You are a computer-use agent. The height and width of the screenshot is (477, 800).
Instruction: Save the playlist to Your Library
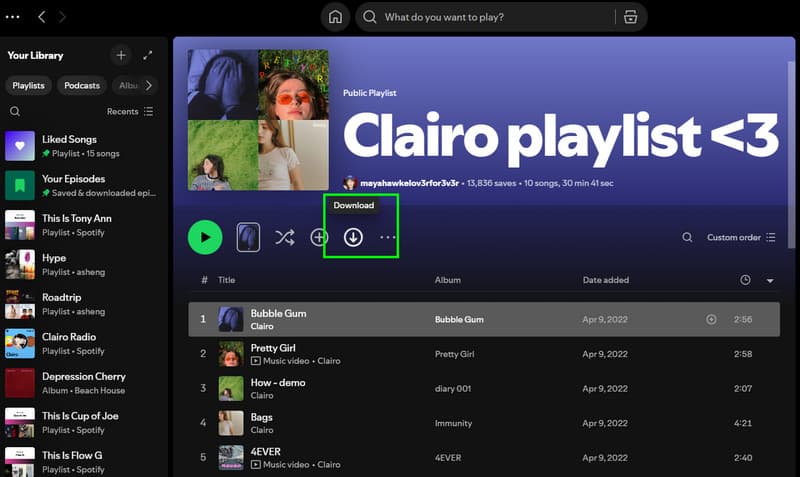point(319,237)
